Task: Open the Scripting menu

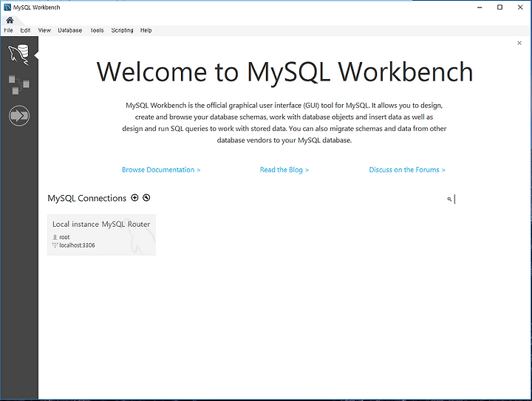Action: click(x=122, y=30)
